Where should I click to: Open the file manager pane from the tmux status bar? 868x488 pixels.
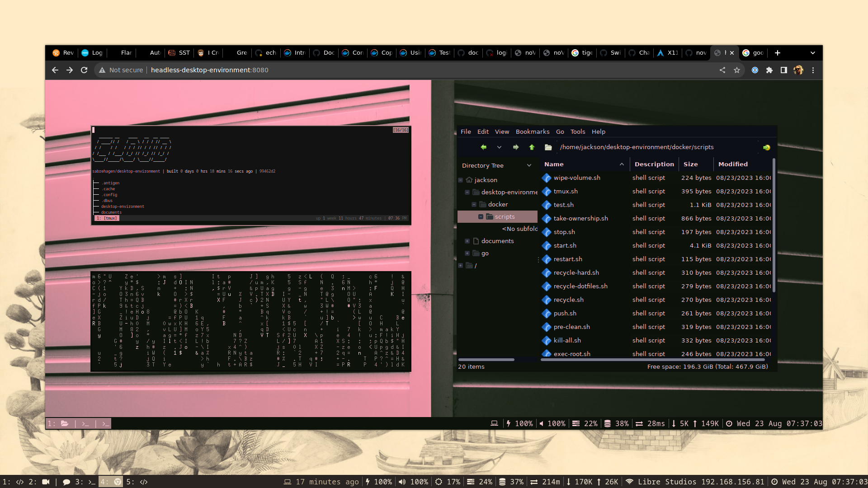[x=64, y=423]
